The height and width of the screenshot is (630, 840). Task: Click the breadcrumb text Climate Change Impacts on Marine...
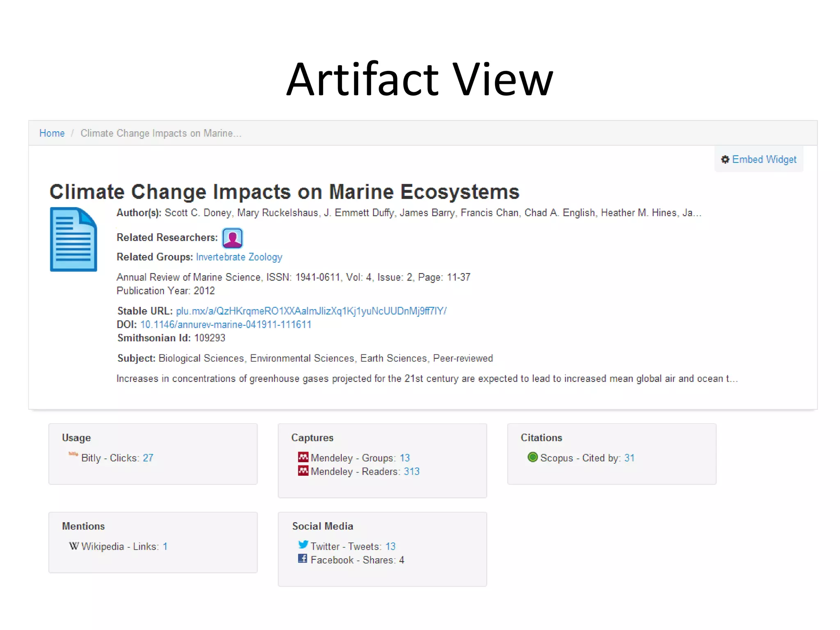(x=161, y=133)
